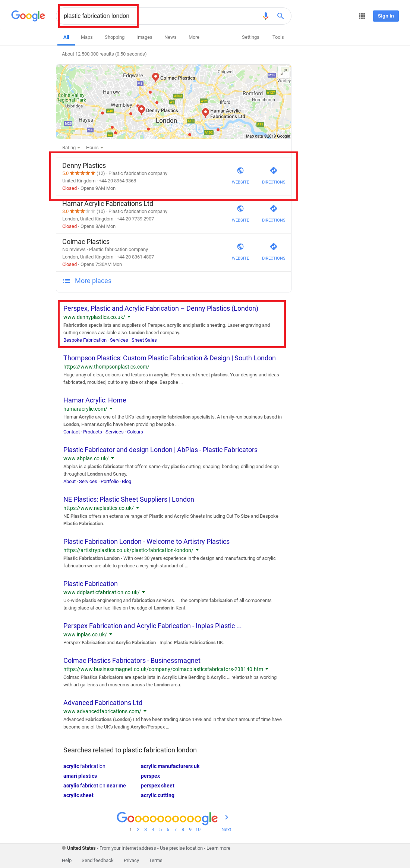Get directions to Denny Plastics
Image resolution: width=410 pixels, height=868 pixels.
(x=273, y=171)
